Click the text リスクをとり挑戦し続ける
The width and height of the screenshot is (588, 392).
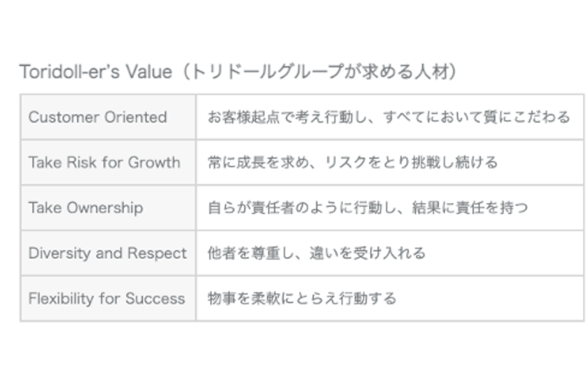point(411,162)
